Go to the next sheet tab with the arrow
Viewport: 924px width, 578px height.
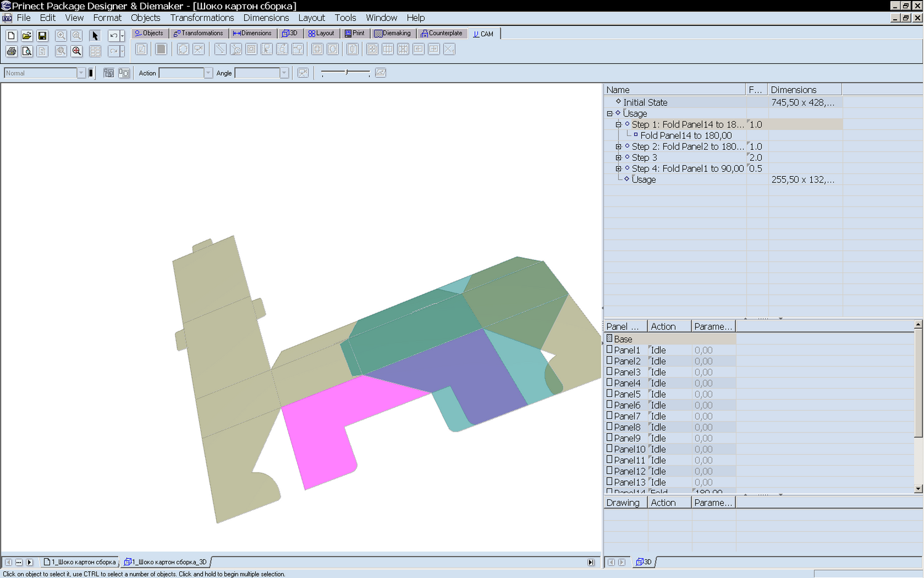pyautogui.click(x=29, y=562)
